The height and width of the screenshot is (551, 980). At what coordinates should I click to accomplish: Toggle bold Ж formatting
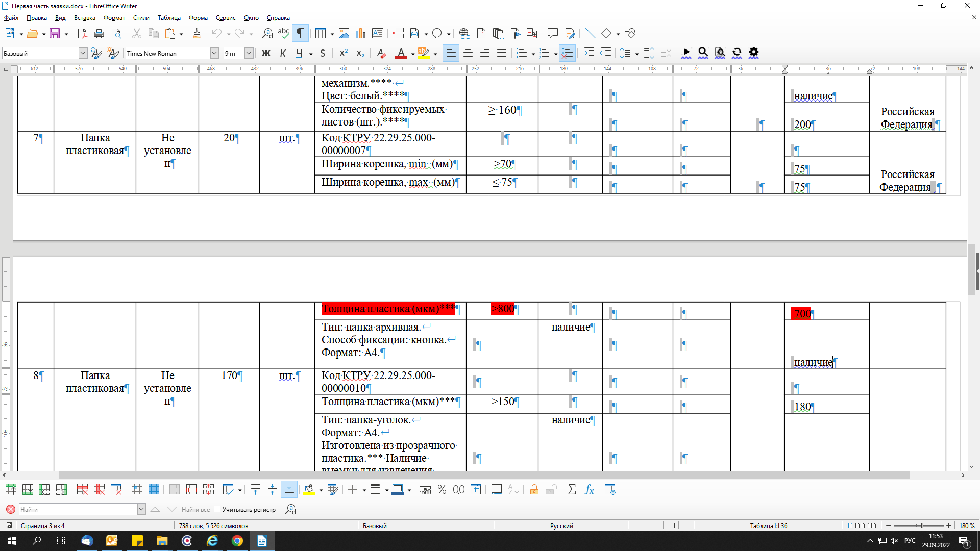click(266, 53)
